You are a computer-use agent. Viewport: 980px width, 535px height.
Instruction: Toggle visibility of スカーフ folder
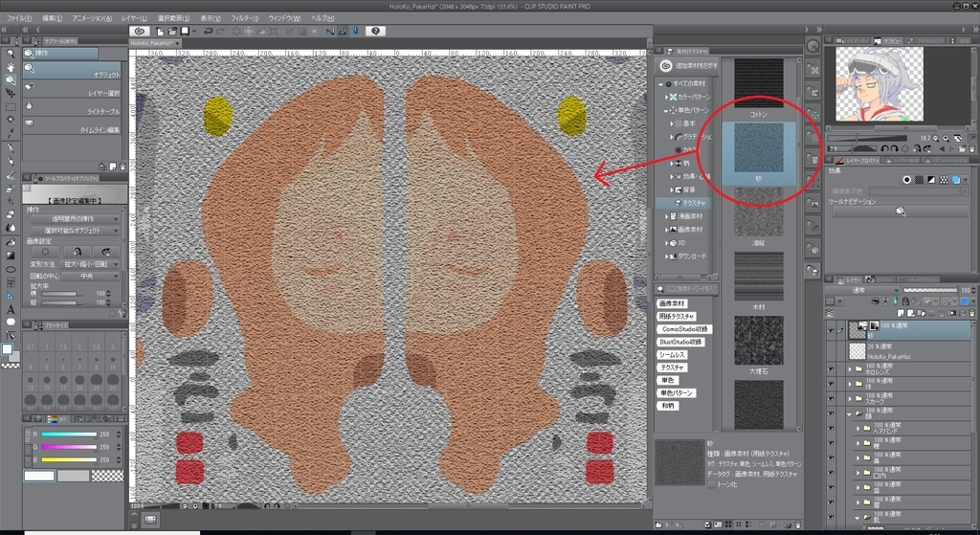pyautogui.click(x=831, y=398)
